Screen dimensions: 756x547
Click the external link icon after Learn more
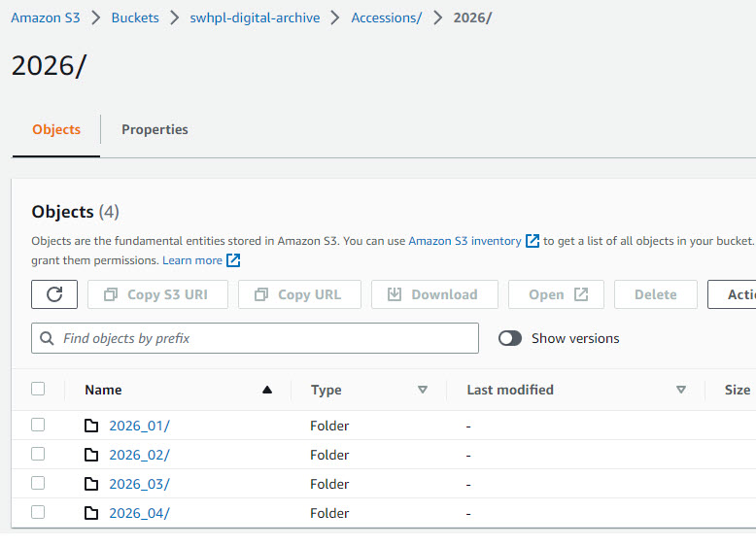click(233, 260)
